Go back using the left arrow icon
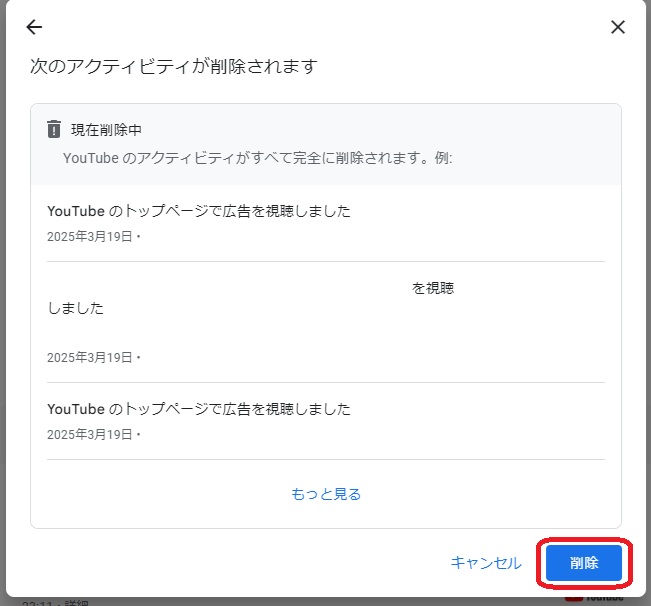Viewport: 651px width, 606px height. 34,27
